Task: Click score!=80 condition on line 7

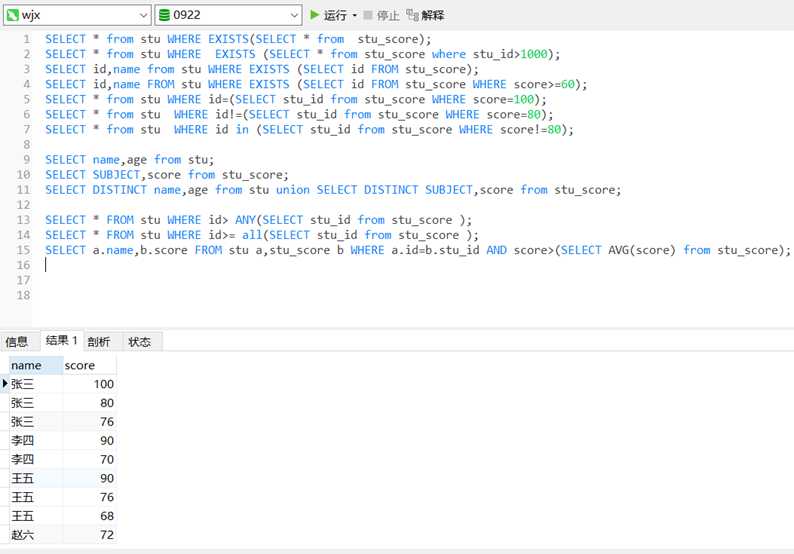Action: coord(531,130)
